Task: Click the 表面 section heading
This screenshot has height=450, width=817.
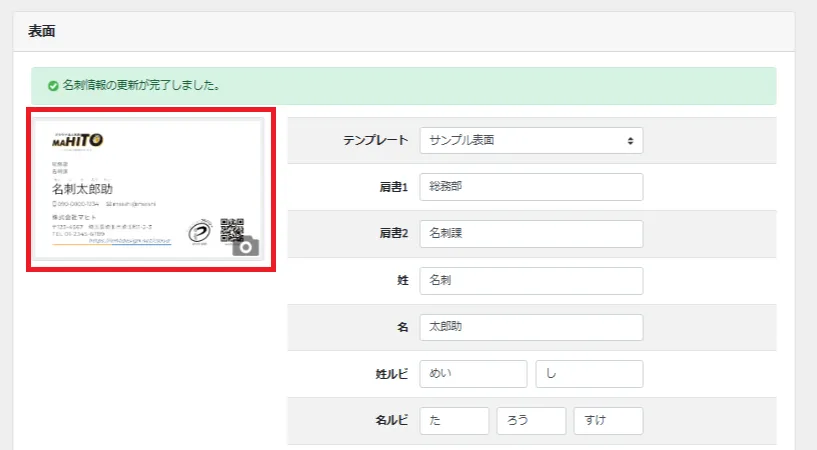Action: pos(42,31)
